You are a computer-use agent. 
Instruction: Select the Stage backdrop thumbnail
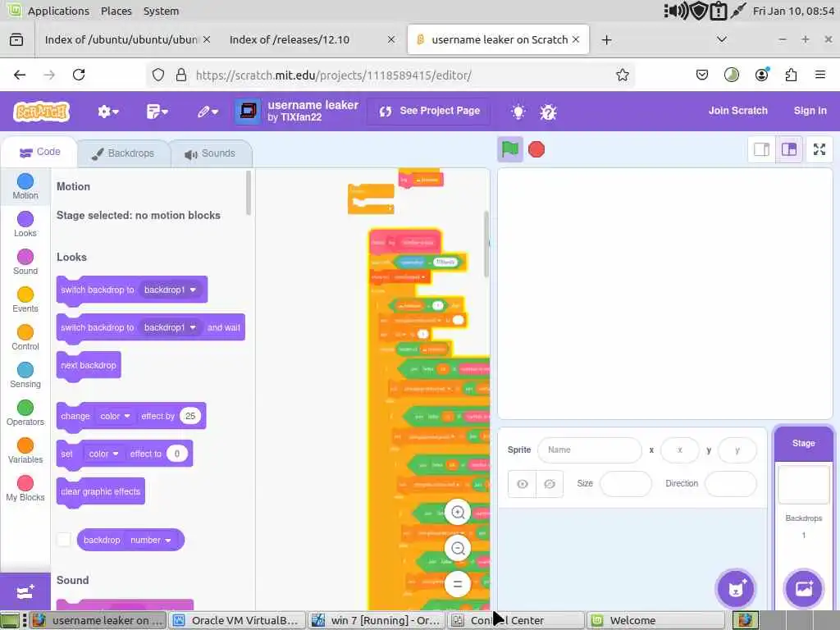(x=803, y=484)
